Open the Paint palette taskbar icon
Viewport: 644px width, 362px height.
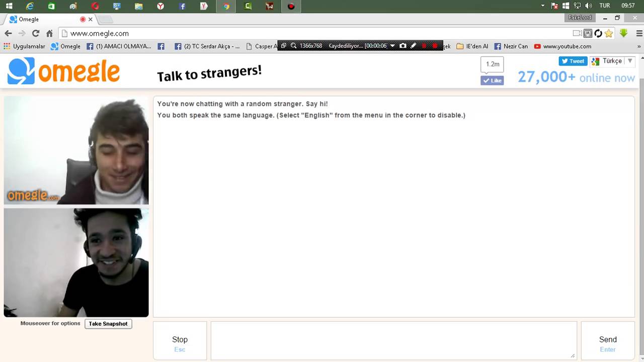pyautogui.click(x=73, y=6)
